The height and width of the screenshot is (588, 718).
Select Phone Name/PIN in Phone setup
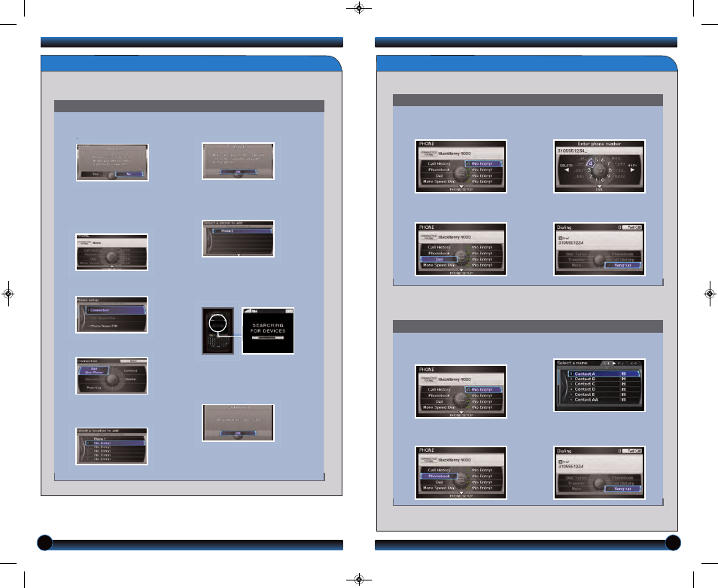point(115,325)
